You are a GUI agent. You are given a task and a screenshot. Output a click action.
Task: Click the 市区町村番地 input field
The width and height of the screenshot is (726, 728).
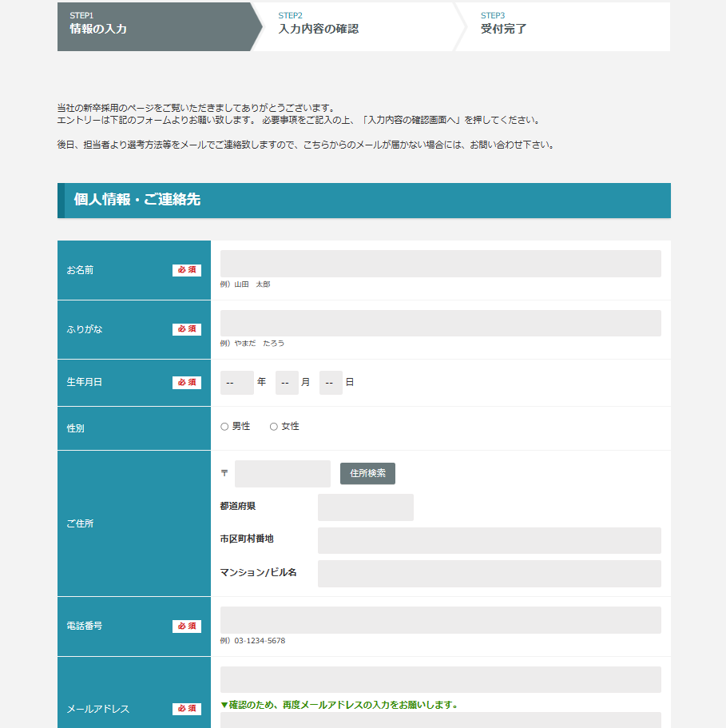pos(489,540)
